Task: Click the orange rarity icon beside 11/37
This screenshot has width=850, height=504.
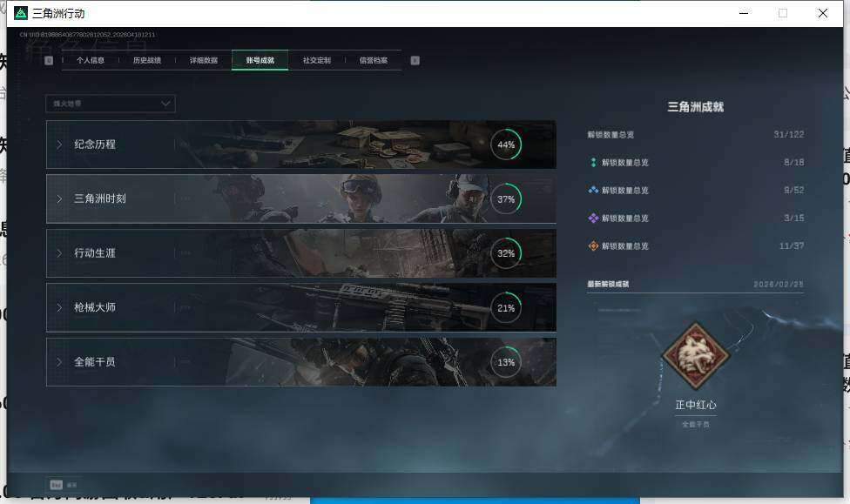Action: click(x=593, y=246)
